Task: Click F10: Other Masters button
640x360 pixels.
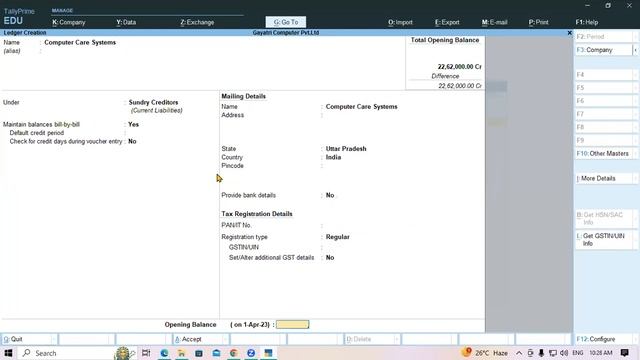Action: (605, 153)
